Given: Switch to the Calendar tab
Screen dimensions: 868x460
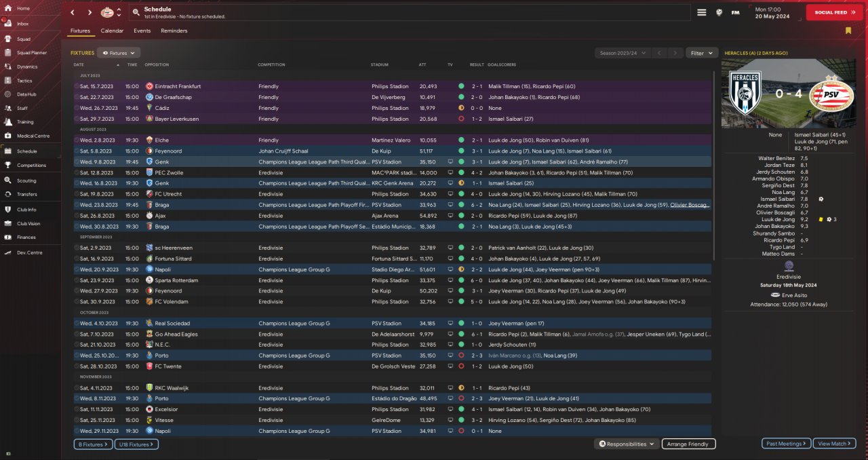Looking at the screenshot, I should pos(112,31).
